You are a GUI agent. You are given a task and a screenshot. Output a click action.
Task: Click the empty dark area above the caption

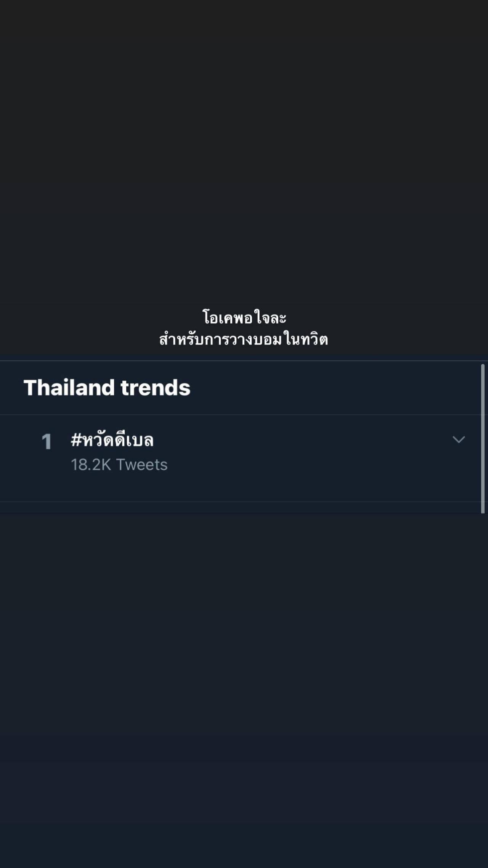244,153
